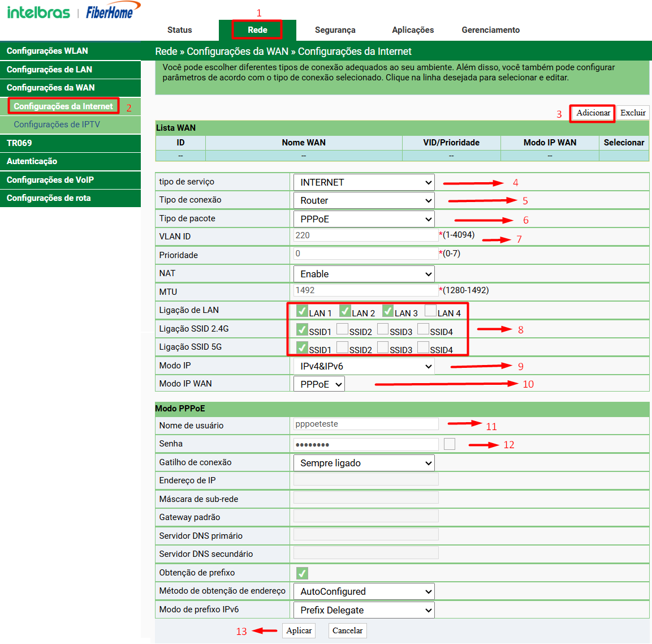Open the NAT dropdown

[x=364, y=274]
